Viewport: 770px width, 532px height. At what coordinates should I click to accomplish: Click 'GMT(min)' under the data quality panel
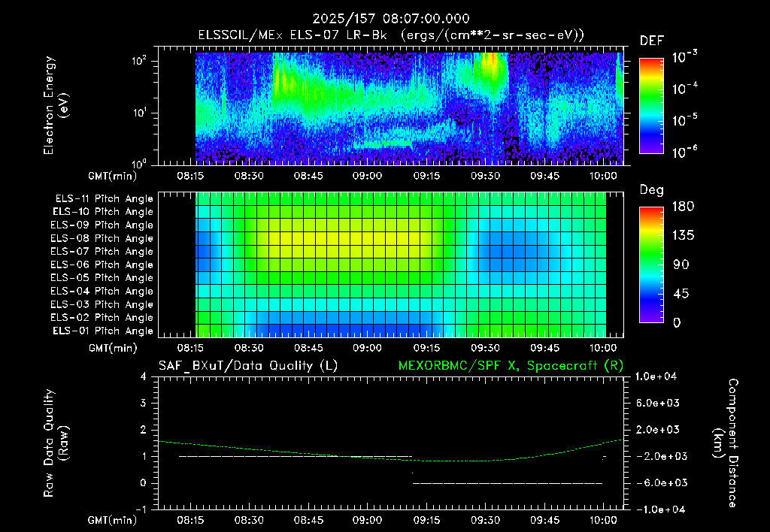(113, 520)
